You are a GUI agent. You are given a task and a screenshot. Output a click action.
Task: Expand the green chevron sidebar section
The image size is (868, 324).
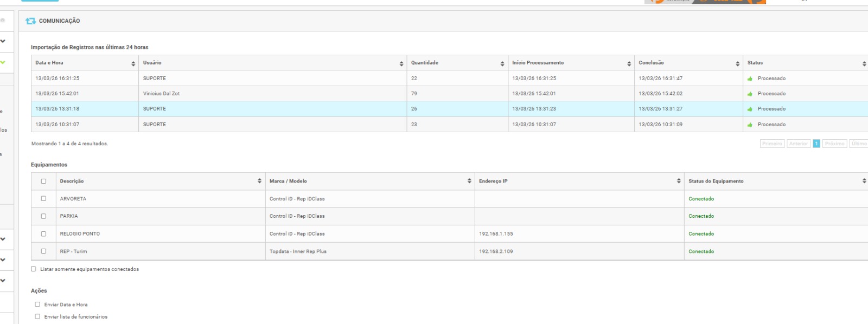[3, 62]
